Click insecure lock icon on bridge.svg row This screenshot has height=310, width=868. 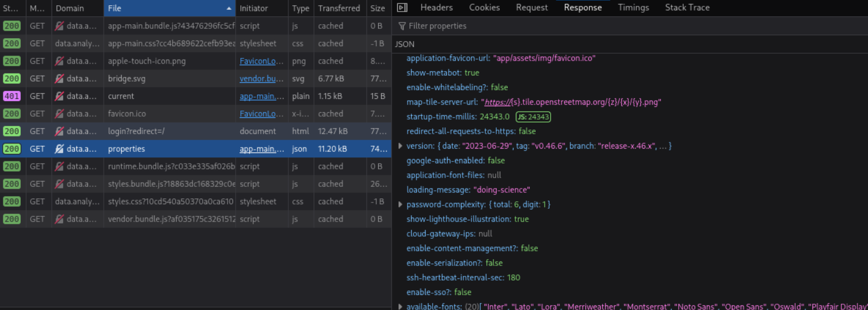point(59,79)
